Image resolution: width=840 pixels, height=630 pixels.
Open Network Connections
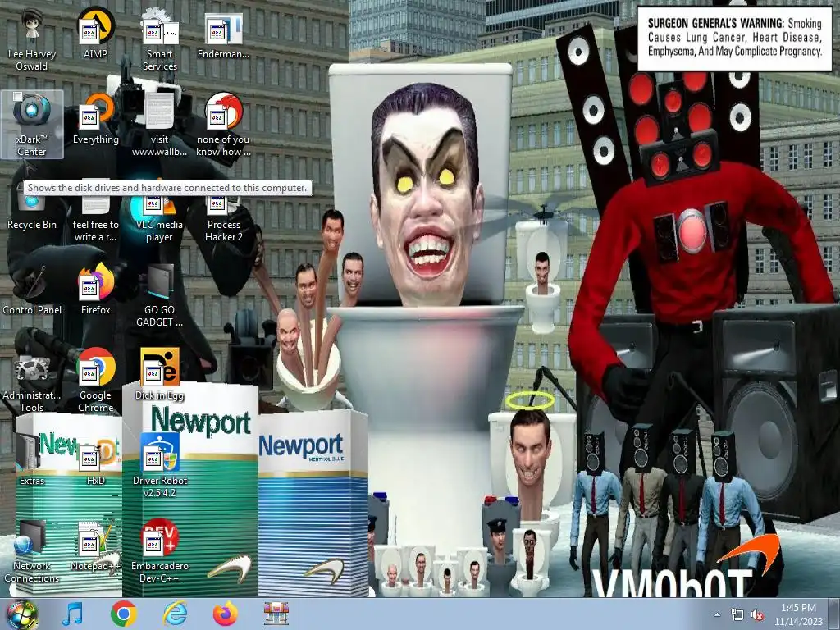tap(32, 552)
